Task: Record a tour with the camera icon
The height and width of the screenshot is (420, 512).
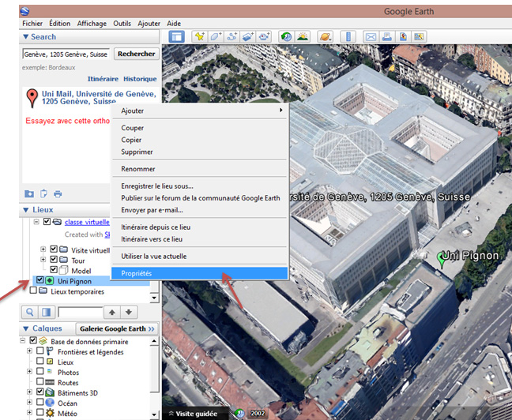Action: pos(264,37)
